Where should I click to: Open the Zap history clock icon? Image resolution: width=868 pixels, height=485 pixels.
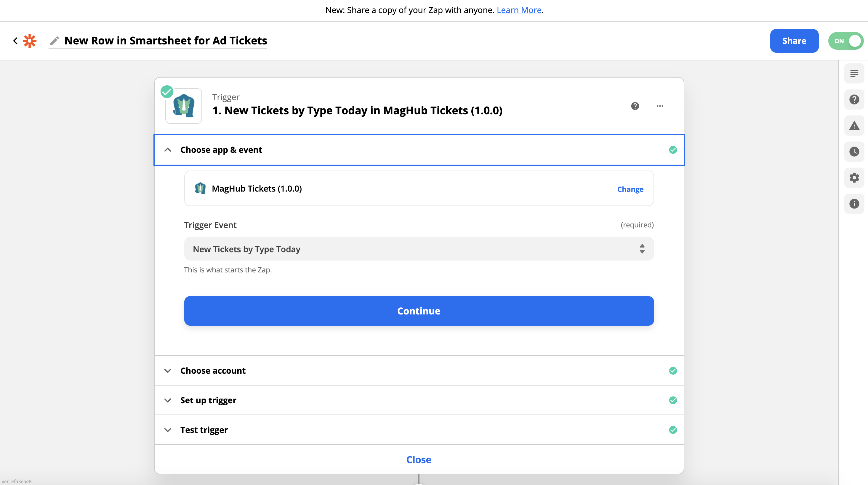tap(854, 152)
